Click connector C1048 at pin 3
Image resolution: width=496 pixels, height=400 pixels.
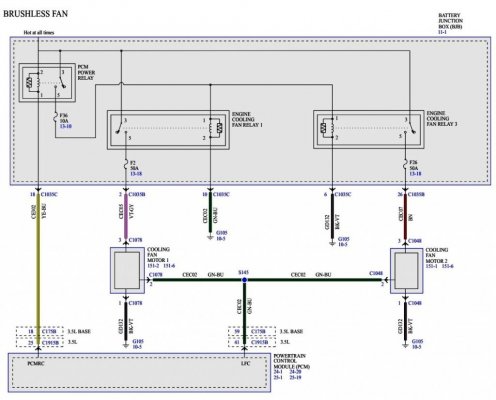coord(415,241)
